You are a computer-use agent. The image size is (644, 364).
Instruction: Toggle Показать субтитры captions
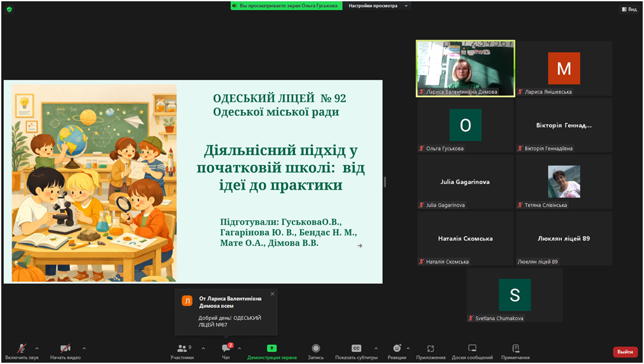tap(356, 349)
